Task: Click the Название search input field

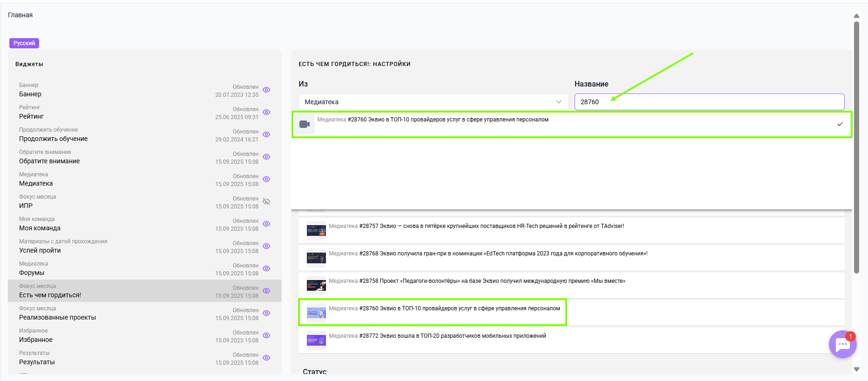Action: point(709,102)
